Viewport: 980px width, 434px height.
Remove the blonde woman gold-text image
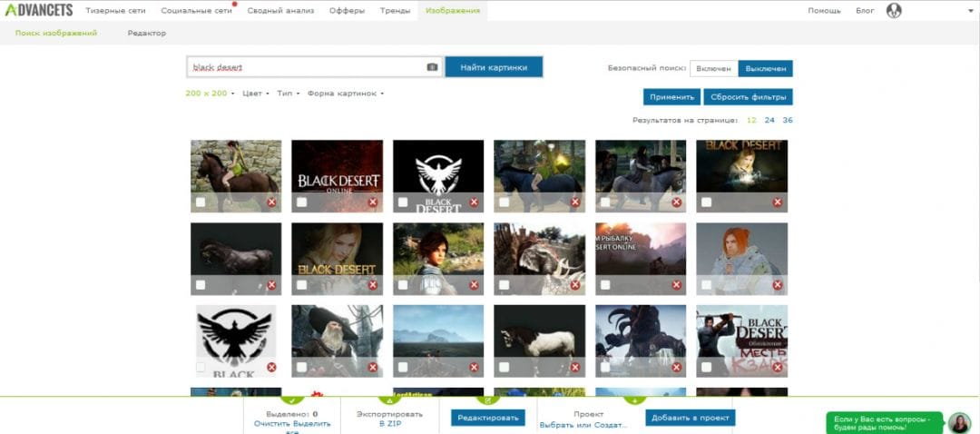pyautogui.click(x=373, y=284)
